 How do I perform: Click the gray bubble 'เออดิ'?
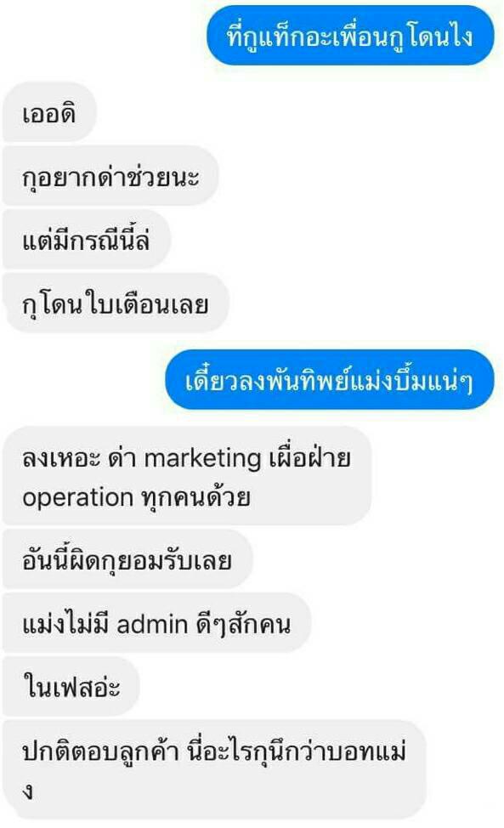(x=49, y=112)
